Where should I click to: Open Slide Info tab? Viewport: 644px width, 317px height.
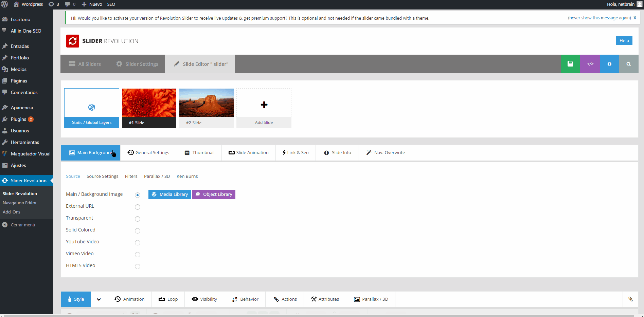click(337, 153)
